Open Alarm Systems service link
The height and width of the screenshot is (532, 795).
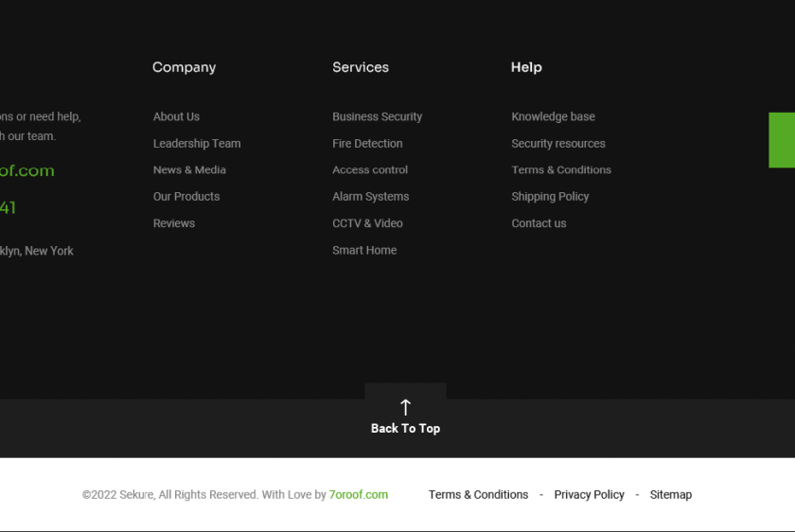click(x=370, y=196)
